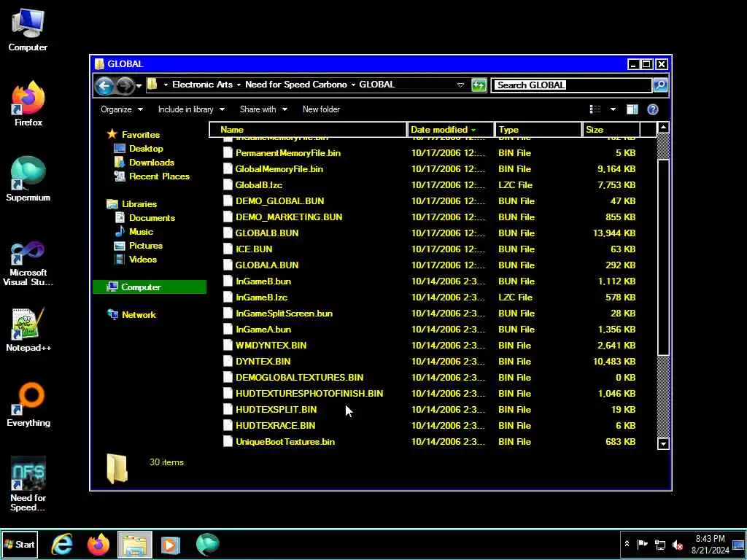Click the Search GLOBAL field
The image size is (747, 560).
point(570,85)
